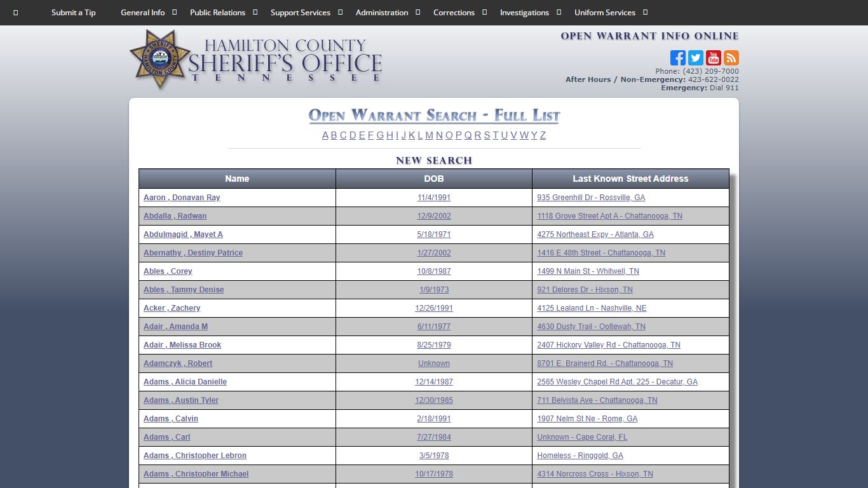
Task: Expand the Investigations menu arrow
Action: [x=559, y=12]
